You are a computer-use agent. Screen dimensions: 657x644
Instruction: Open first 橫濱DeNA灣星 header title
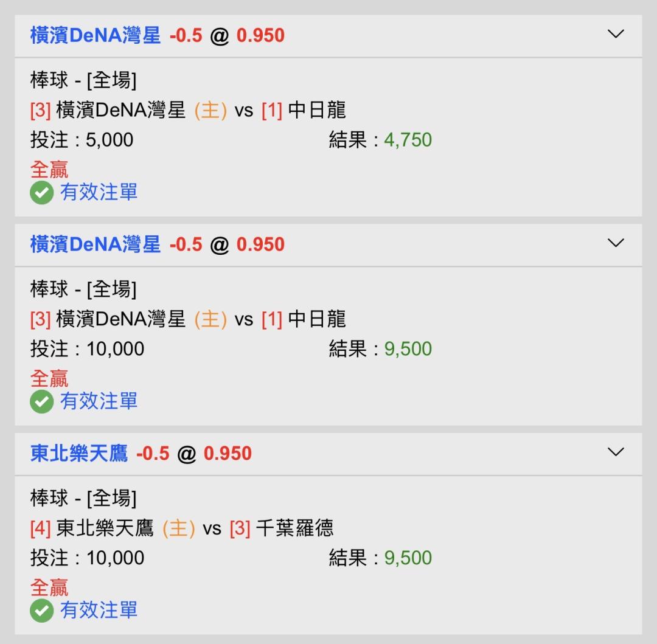point(96,36)
